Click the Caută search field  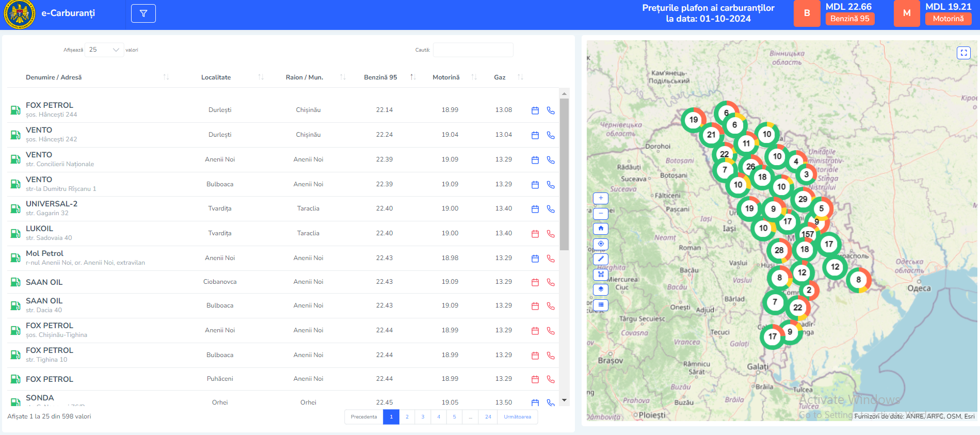(x=473, y=50)
